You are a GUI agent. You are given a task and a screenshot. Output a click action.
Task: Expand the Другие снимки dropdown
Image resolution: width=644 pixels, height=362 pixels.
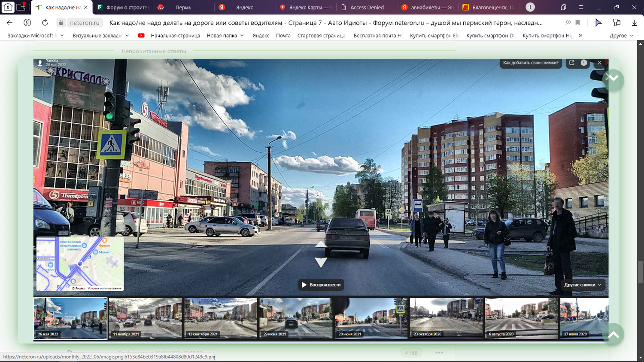pos(583,285)
